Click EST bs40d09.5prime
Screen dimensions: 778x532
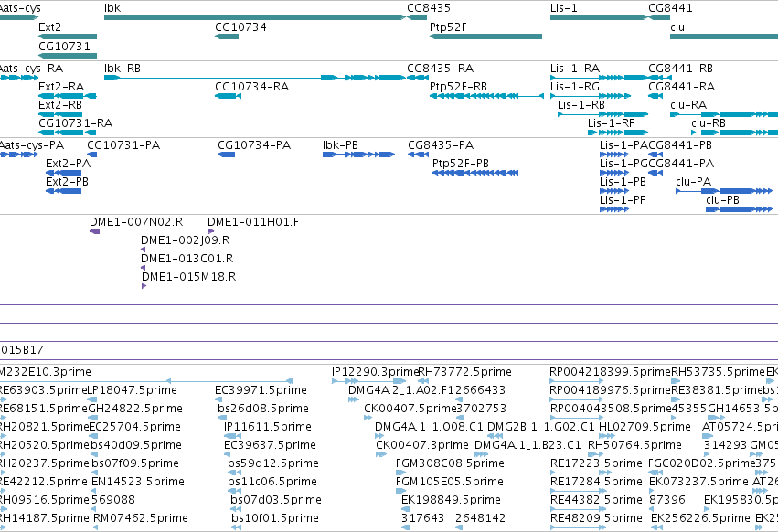coord(136,445)
